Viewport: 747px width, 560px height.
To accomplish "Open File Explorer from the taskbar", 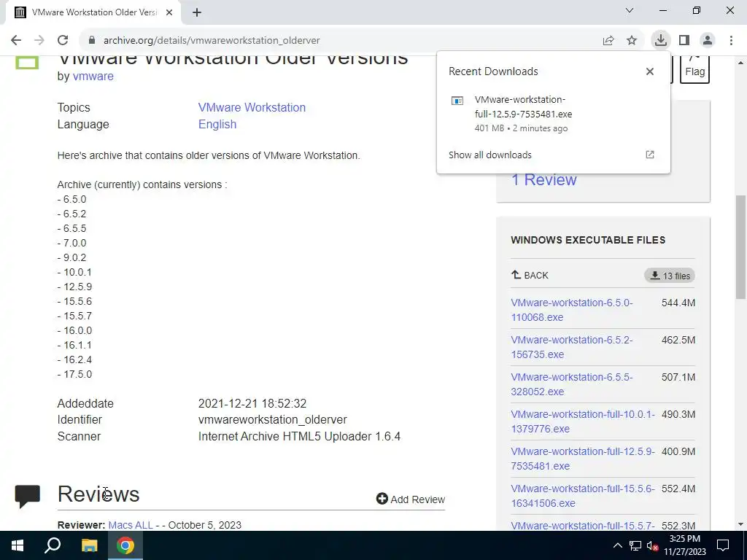I will click(x=89, y=545).
